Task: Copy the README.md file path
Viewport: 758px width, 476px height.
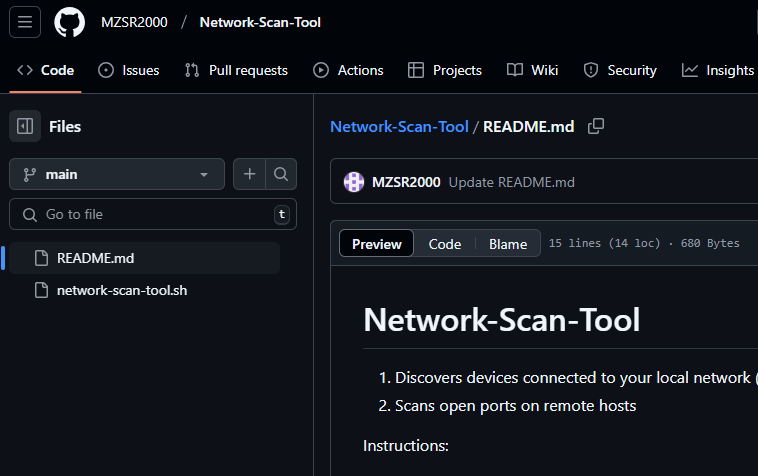Action: click(596, 126)
